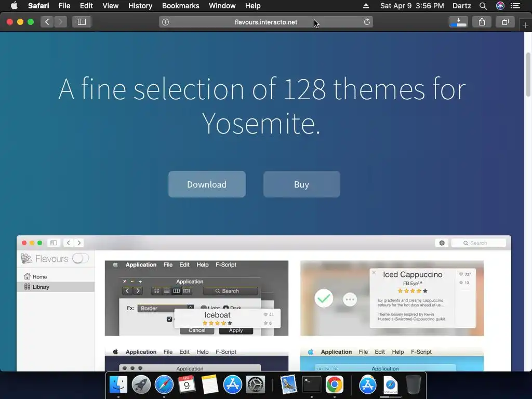Show all tabs overview button
This screenshot has height=399, width=532.
(x=505, y=22)
